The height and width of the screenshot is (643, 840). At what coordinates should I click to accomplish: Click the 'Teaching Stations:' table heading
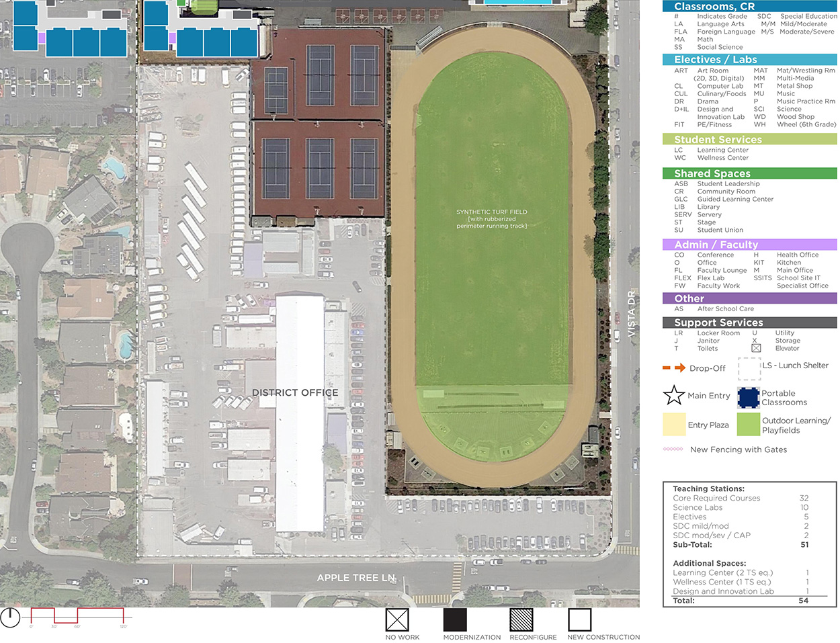708,488
